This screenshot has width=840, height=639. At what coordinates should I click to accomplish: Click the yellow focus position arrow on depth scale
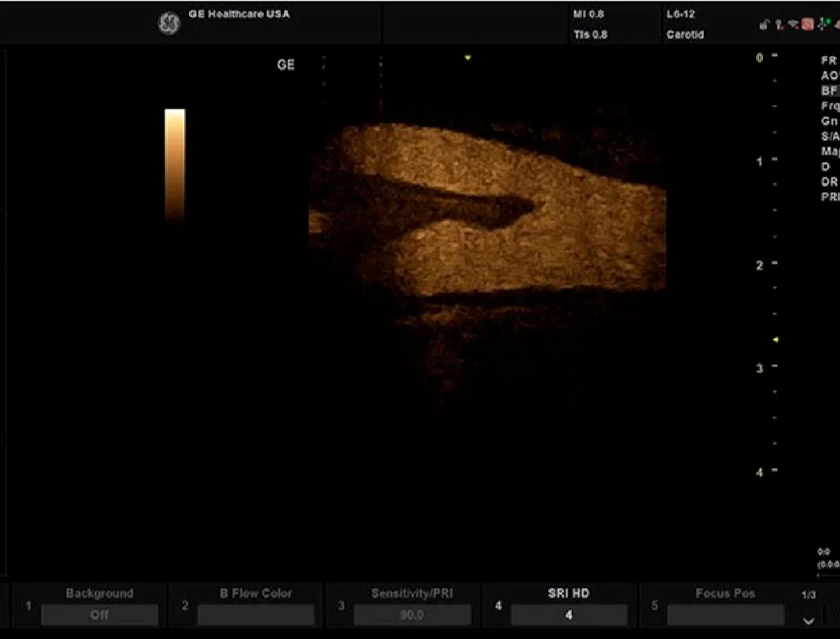pyautogui.click(x=775, y=340)
